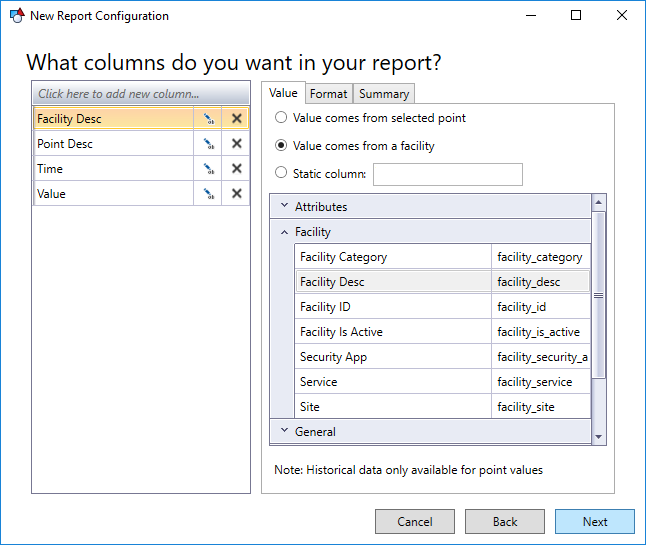
Task: Minimize the New Report Configuration window
Action: (531, 15)
